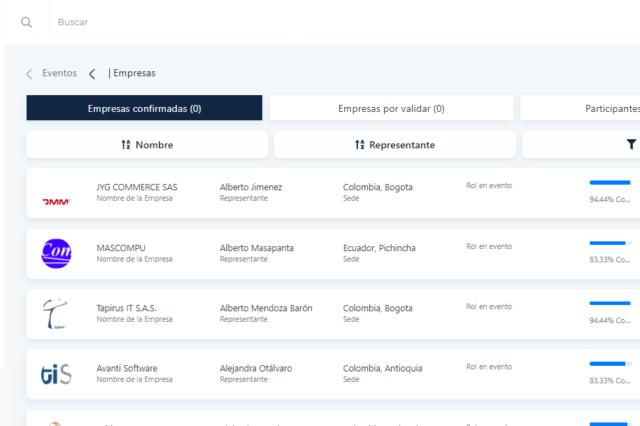Open the Participantes tab

(580, 109)
